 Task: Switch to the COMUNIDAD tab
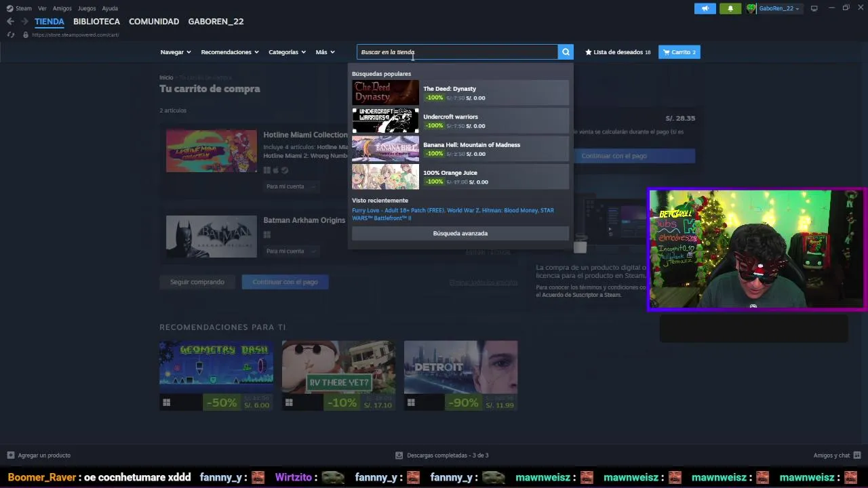tap(154, 22)
